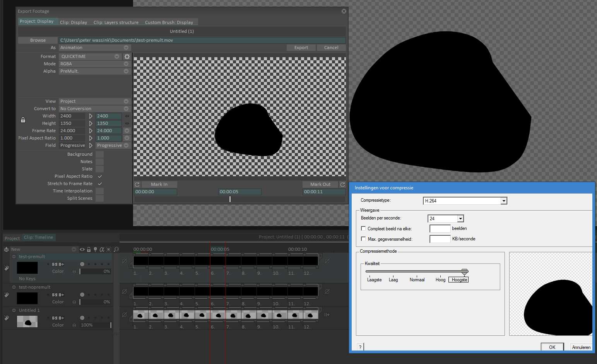Open QuickTime format settings gear
This screenshot has width=597, height=364.
click(127, 56)
